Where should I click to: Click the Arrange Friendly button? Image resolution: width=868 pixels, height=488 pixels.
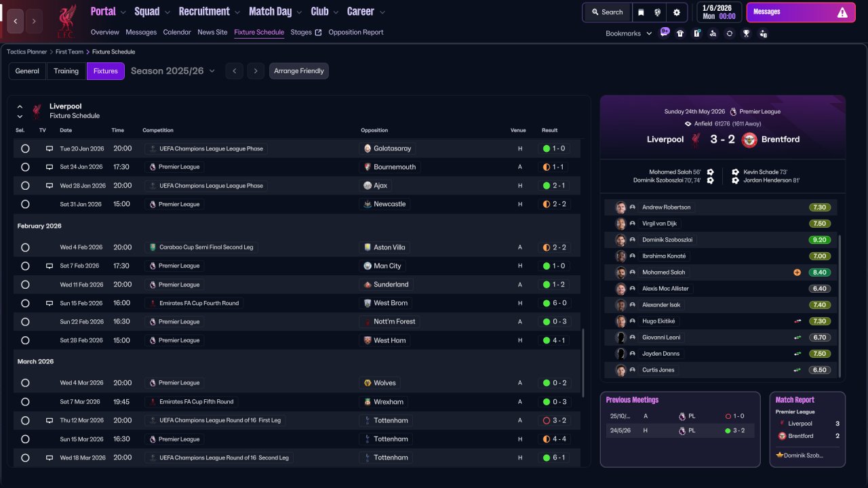(x=299, y=71)
